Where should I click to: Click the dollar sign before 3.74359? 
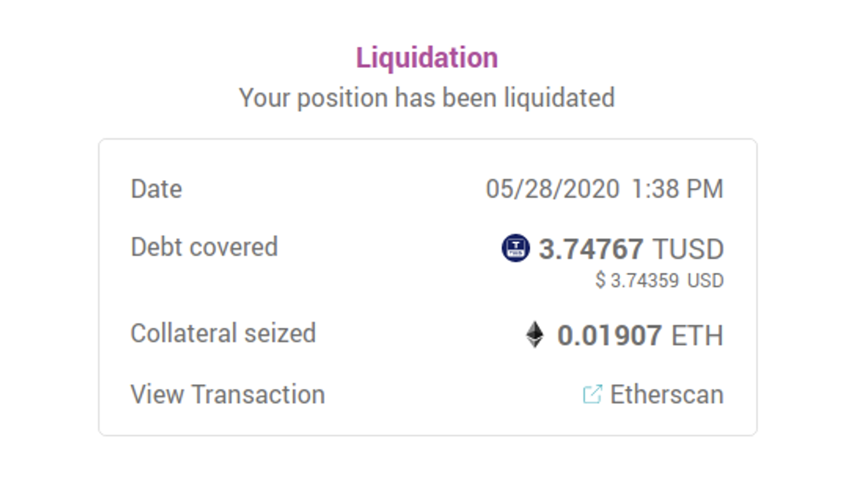(601, 280)
